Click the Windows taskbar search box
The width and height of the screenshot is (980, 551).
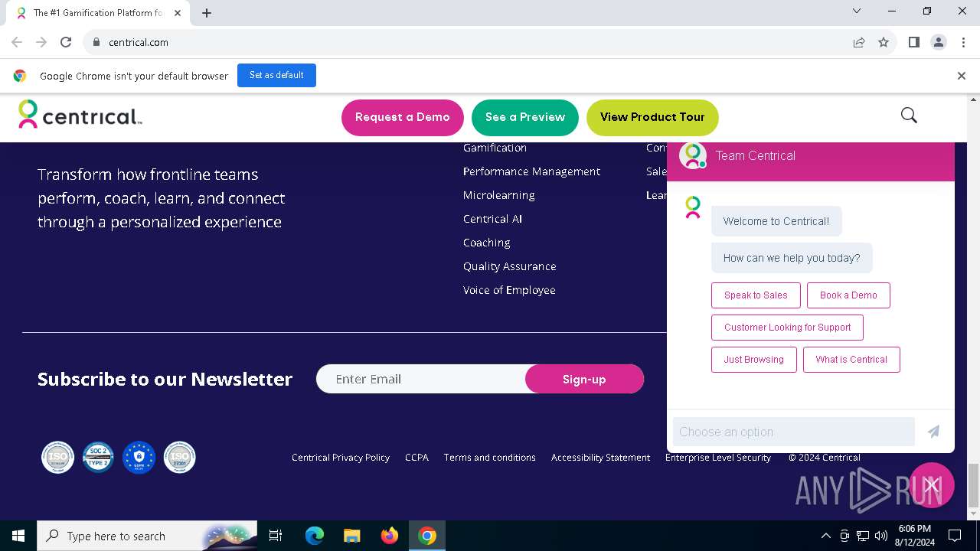coord(147,536)
